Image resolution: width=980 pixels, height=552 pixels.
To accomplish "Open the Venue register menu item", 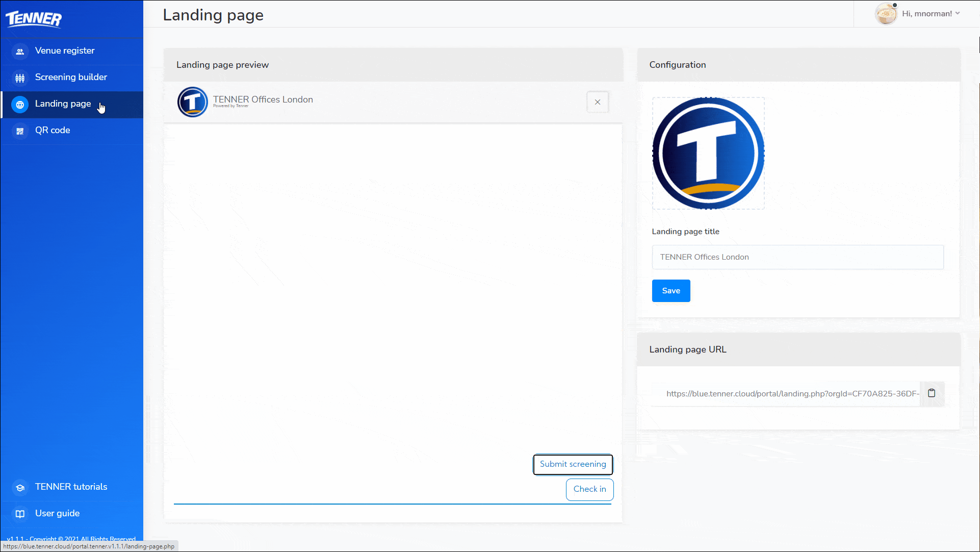I will pyautogui.click(x=65, y=51).
